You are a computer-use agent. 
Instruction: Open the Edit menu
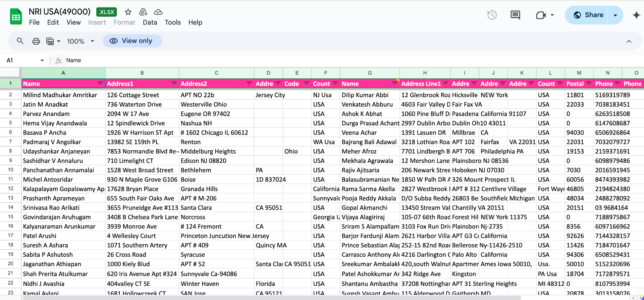pos(53,22)
